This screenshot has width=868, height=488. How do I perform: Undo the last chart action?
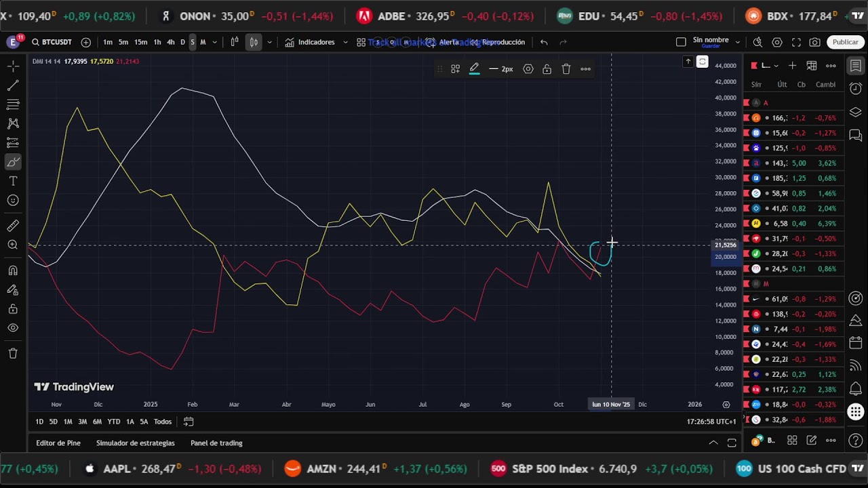[544, 42]
